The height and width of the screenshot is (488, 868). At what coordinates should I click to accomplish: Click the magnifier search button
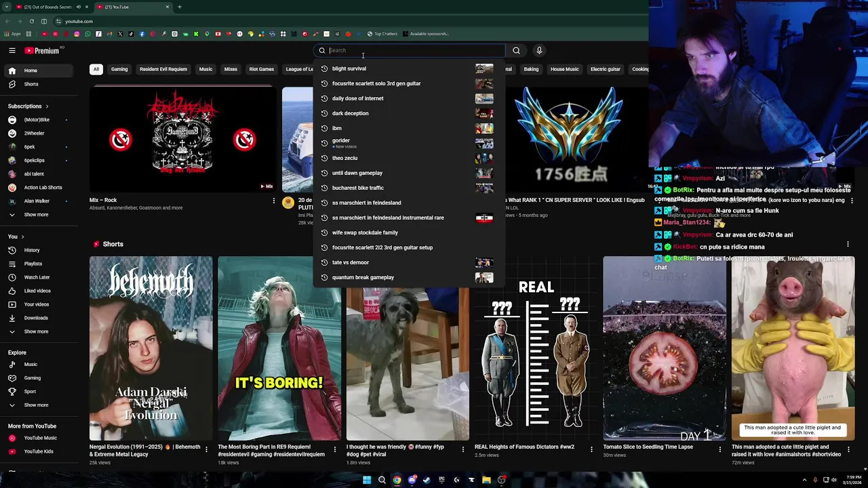(x=516, y=50)
